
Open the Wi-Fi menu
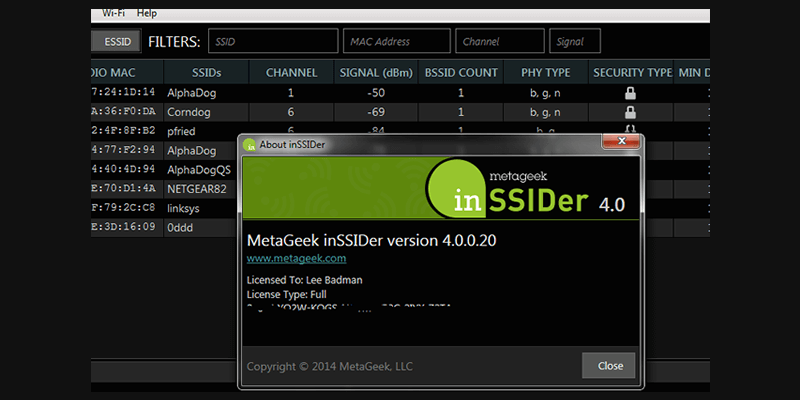(115, 13)
